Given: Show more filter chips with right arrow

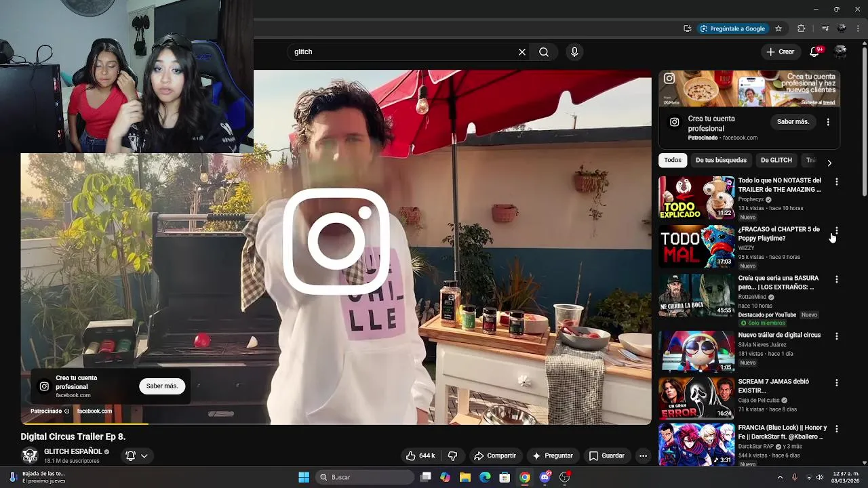Looking at the screenshot, I should pyautogui.click(x=829, y=163).
